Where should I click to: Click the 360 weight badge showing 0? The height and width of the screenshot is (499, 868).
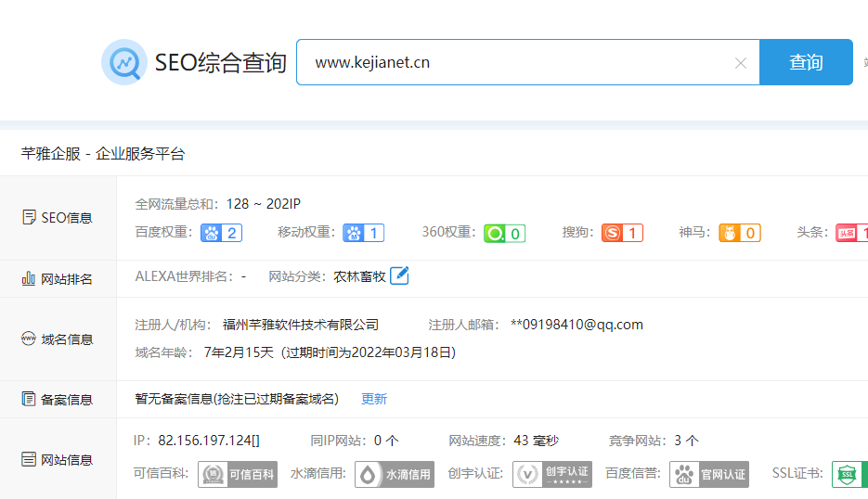click(504, 233)
